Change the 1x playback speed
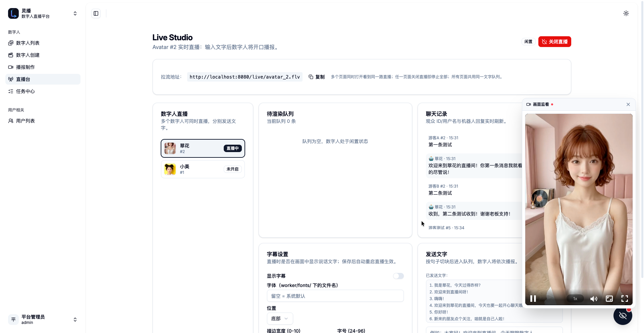Image resolution: width=644 pixels, height=333 pixels. coord(575,298)
